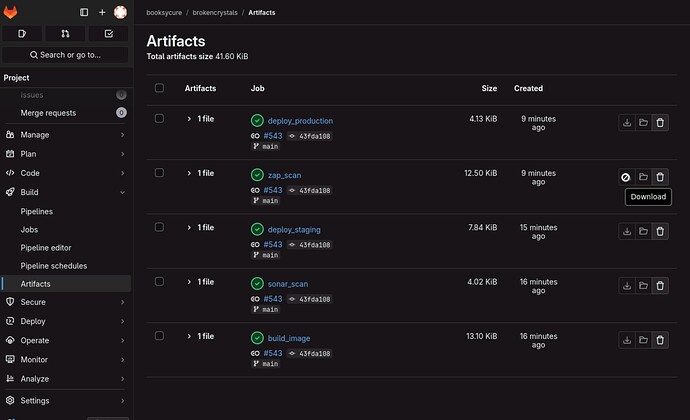The height and width of the screenshot is (420, 690).
Task: Check the select-all artifacts header checkbox
Action: pos(159,88)
